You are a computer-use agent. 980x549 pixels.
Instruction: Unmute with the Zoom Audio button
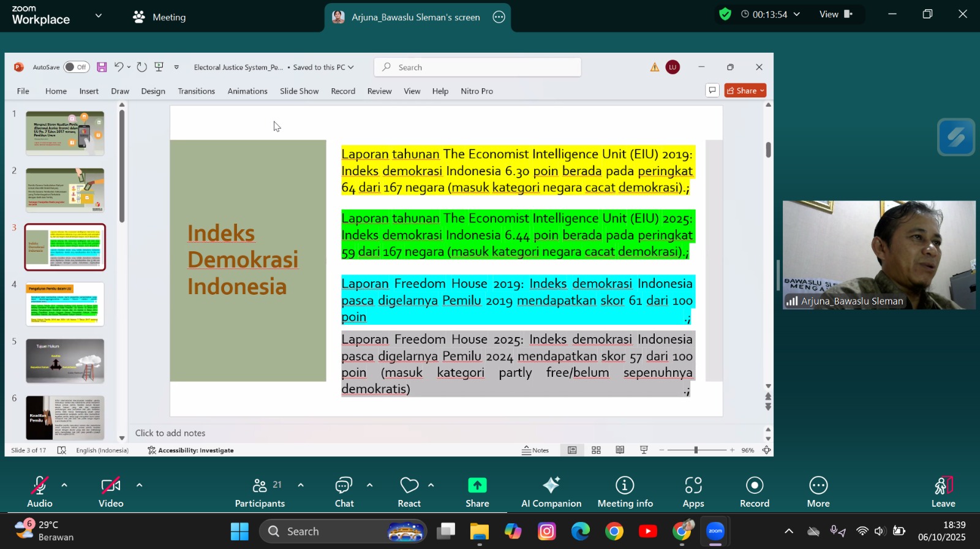tap(40, 493)
